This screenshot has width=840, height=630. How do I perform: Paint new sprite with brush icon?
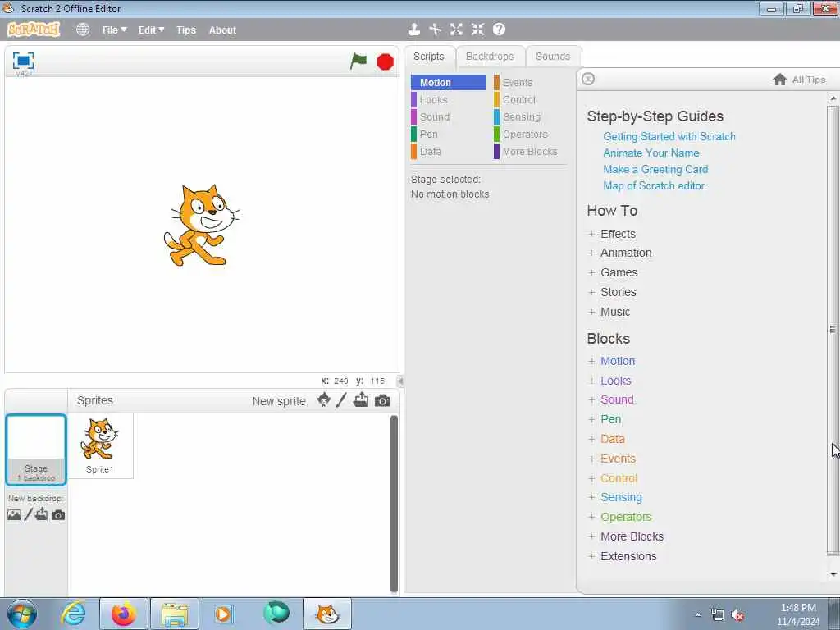click(x=341, y=400)
